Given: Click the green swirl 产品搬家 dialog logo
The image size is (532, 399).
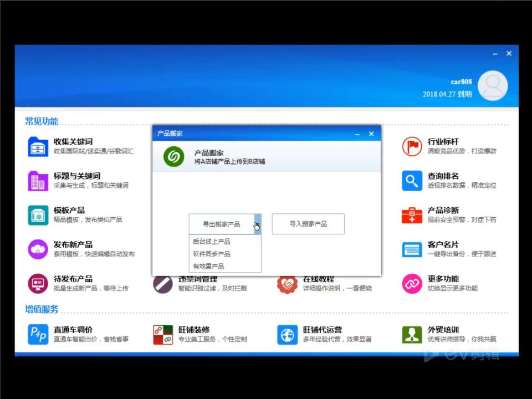Looking at the screenshot, I should tap(173, 156).
